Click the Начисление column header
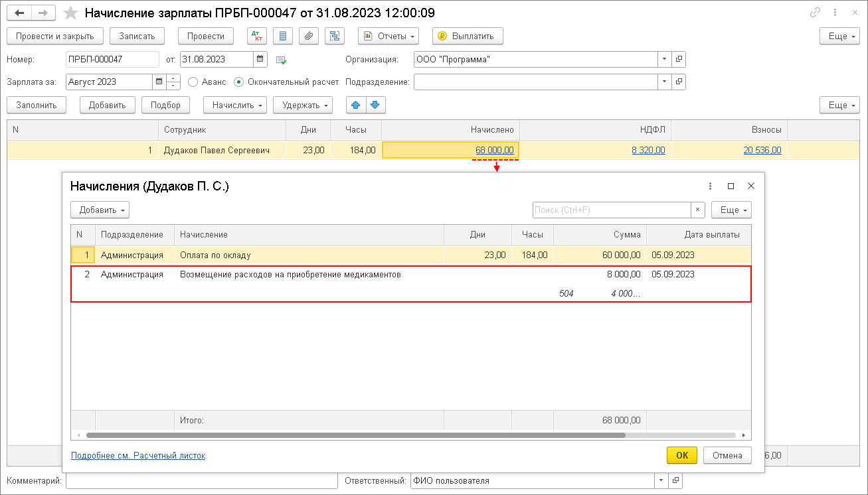 point(309,234)
